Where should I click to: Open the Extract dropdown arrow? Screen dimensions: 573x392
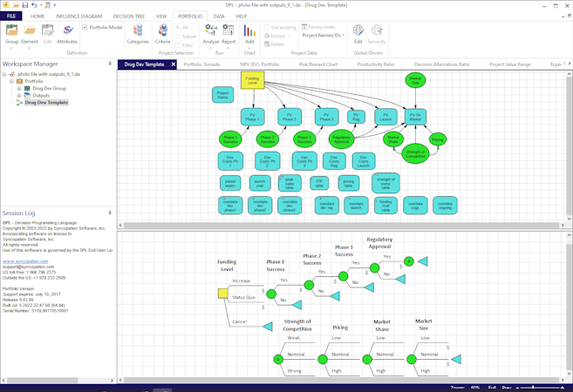[289, 36]
